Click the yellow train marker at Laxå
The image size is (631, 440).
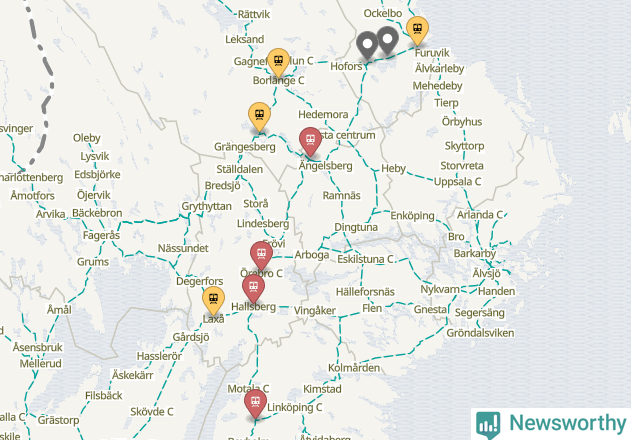213,301
